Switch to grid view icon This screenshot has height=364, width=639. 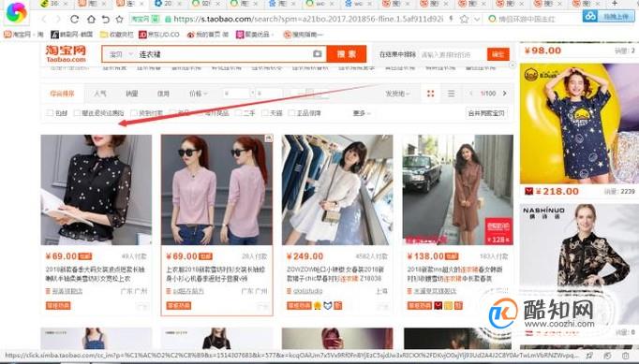[430, 94]
